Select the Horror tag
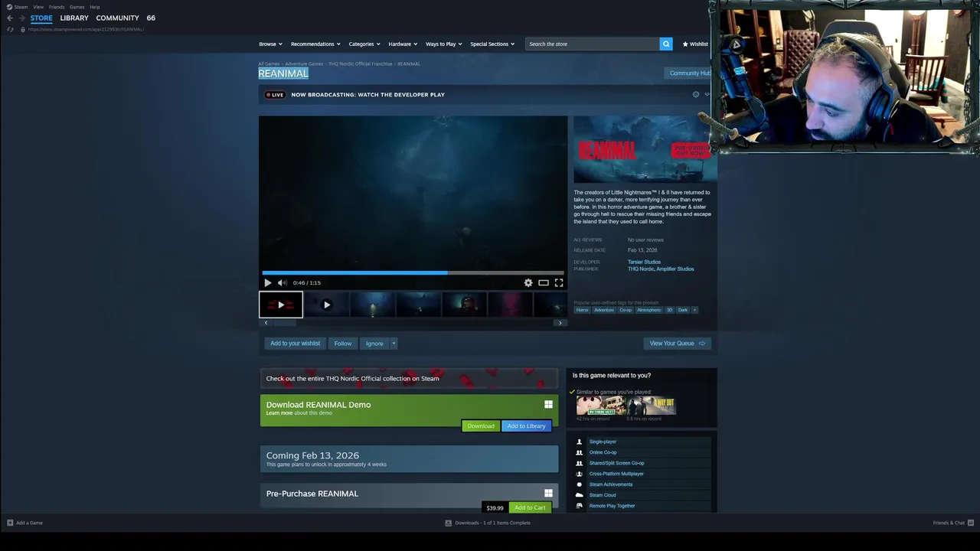Image resolution: width=980 pixels, height=551 pixels. click(x=583, y=310)
